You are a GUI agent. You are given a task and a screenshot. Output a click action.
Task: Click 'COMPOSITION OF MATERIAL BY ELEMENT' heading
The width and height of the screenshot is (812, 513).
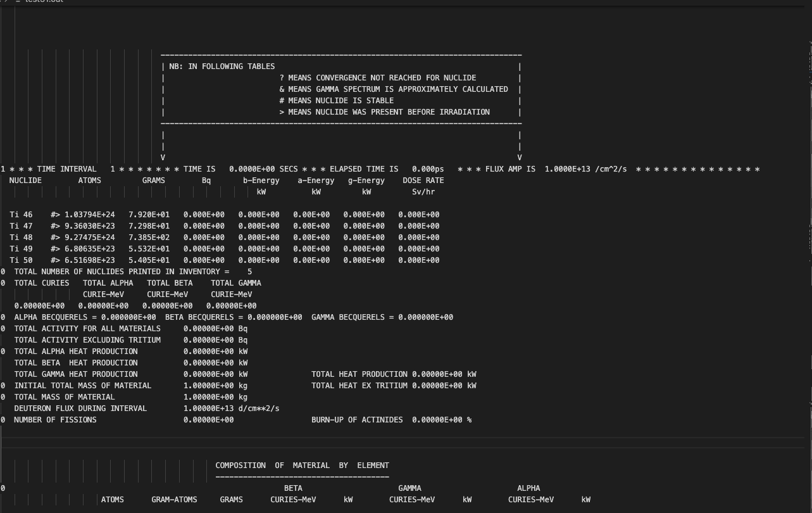coord(303,465)
